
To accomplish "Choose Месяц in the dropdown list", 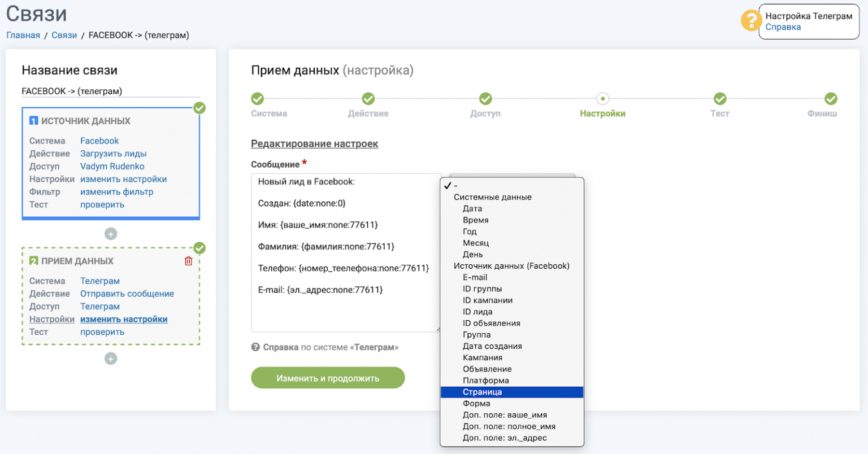I will [512, 243].
